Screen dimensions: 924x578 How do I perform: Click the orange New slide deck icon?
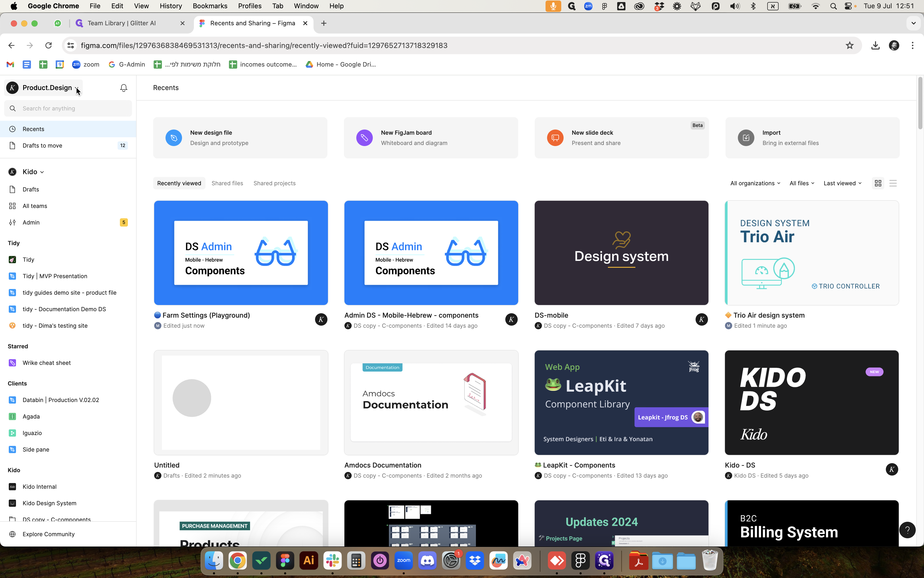coord(555,138)
